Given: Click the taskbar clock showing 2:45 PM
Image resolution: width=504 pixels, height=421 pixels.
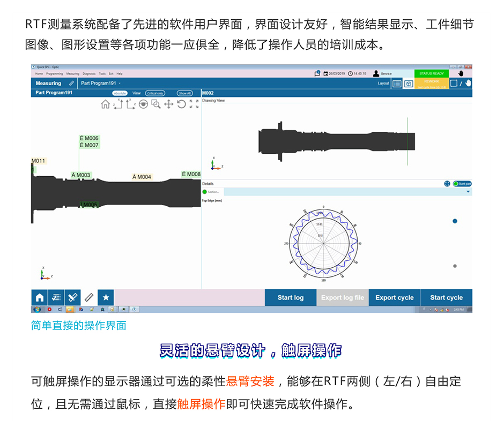Looking at the screenshot, I should pyautogui.click(x=458, y=310).
